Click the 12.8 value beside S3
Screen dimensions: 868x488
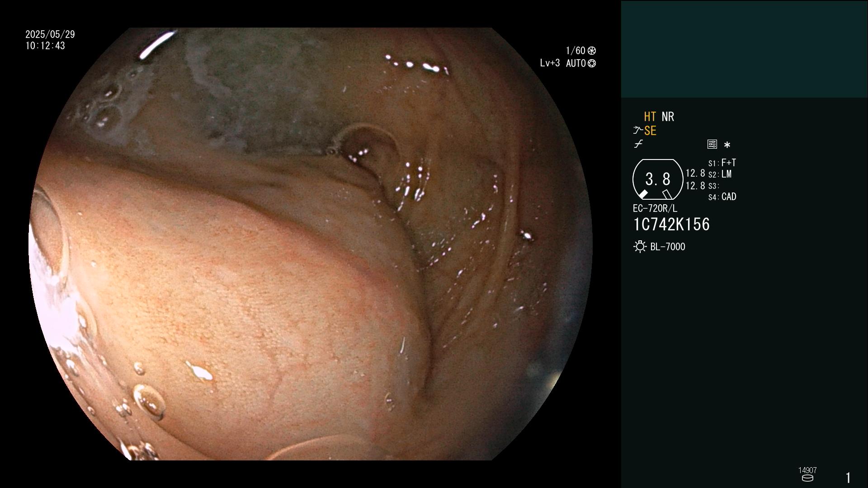[695, 186]
